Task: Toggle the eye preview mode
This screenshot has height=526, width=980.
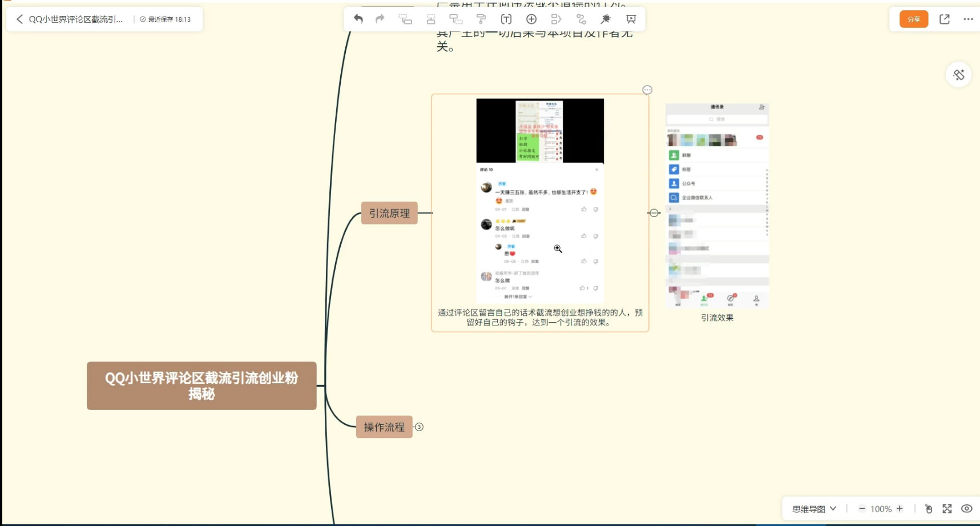Action: click(x=967, y=508)
